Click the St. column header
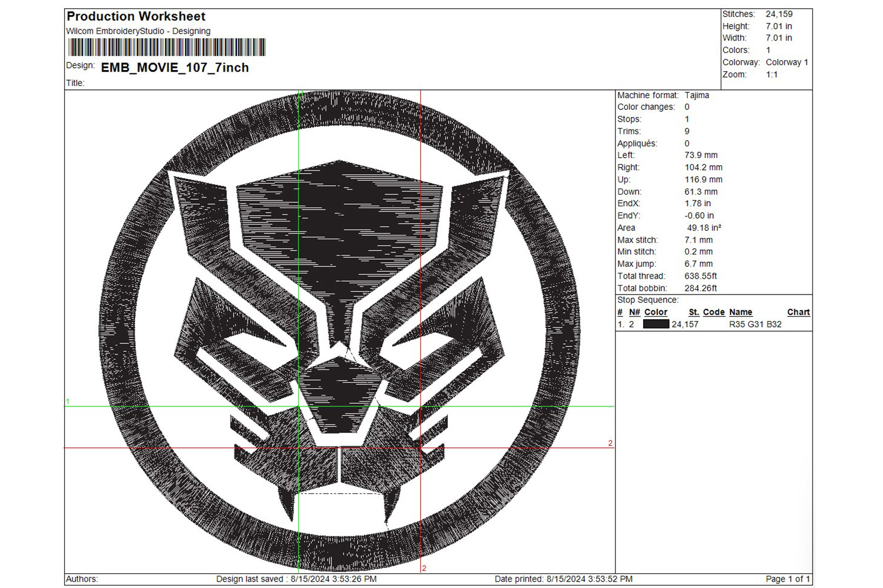The height and width of the screenshot is (588, 883). pyautogui.click(x=694, y=312)
